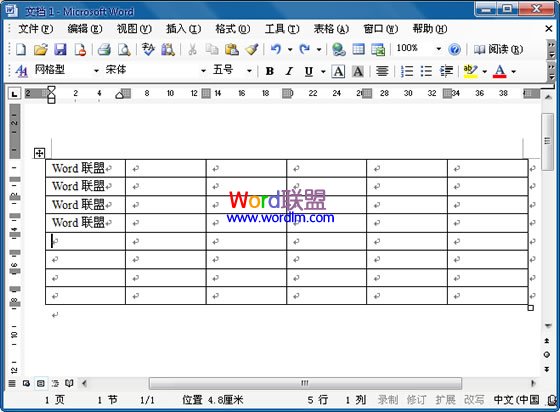Open the 表格(A) menu
Screen dimensions: 560x412
(331, 29)
